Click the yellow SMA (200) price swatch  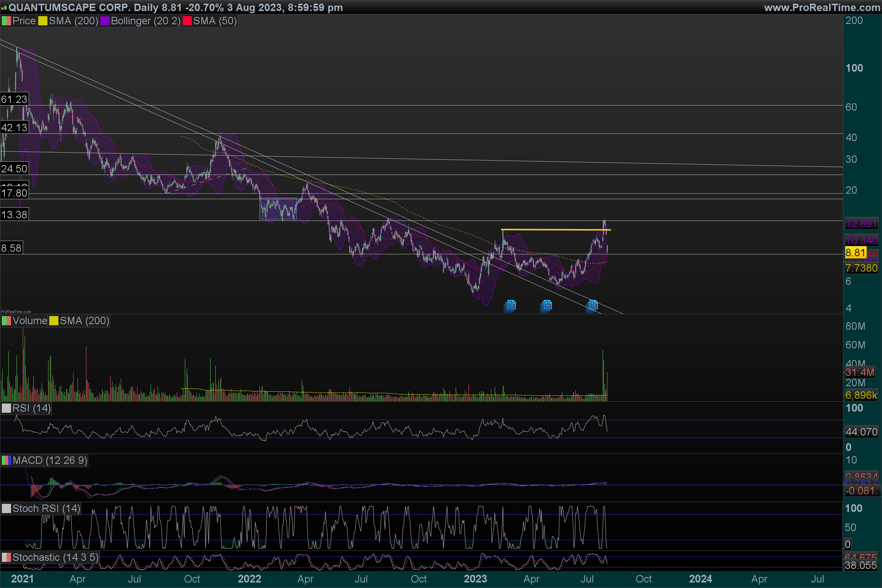coord(43,21)
